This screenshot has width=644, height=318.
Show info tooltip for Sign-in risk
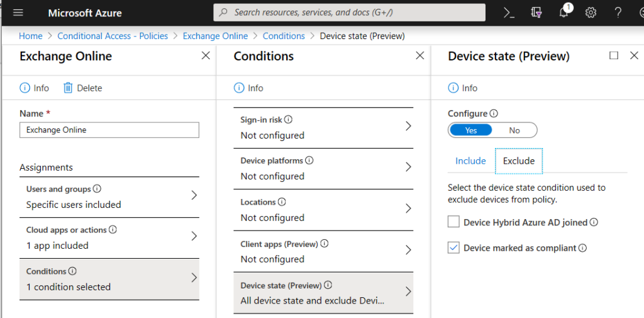click(288, 119)
